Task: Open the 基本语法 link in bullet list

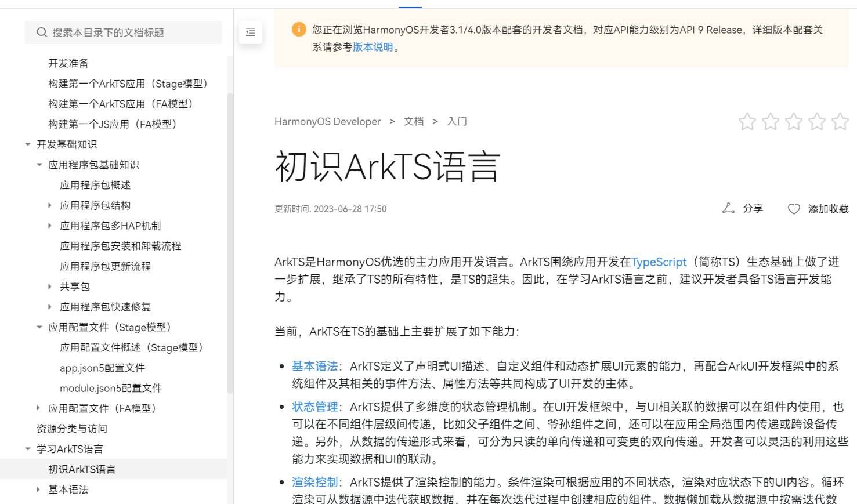Action: click(x=315, y=366)
